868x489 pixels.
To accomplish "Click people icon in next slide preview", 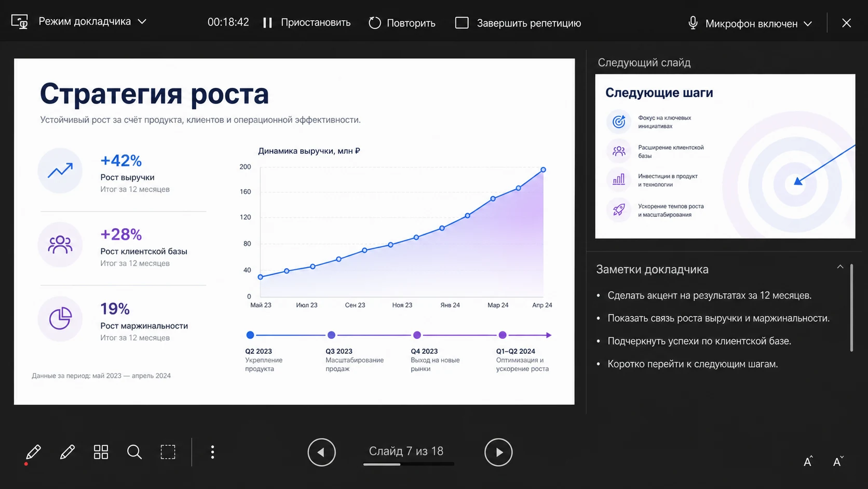I will (x=619, y=151).
